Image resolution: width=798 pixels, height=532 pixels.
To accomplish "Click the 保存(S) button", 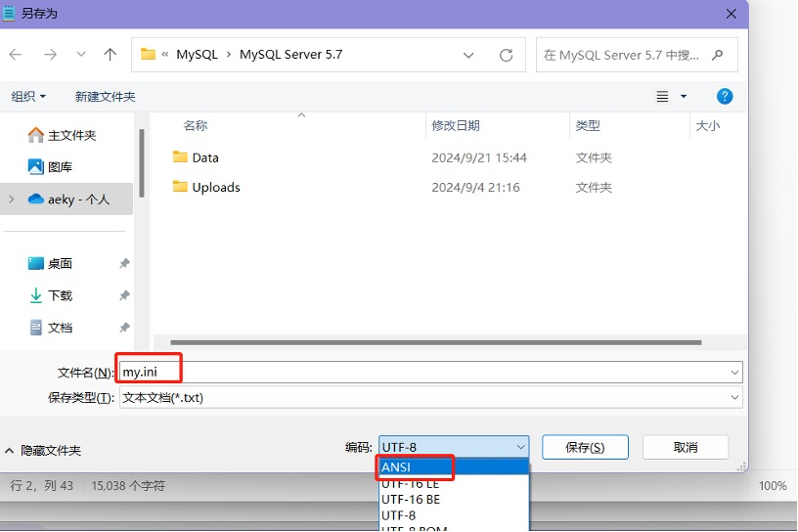I will (585, 447).
